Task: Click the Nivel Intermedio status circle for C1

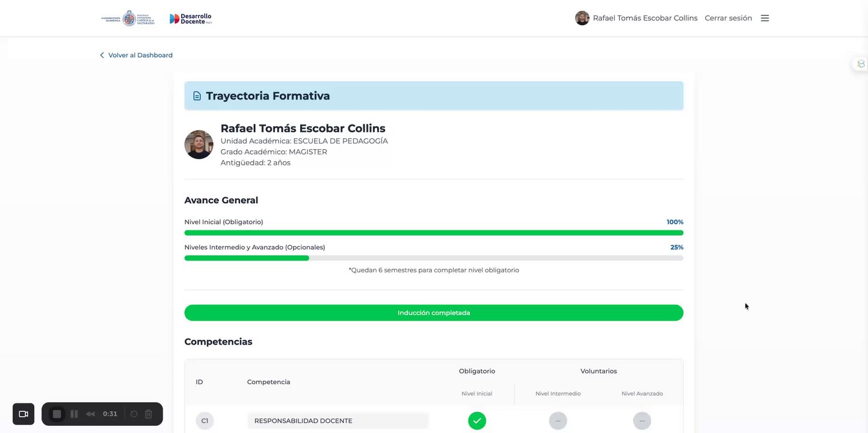Action: click(x=558, y=420)
